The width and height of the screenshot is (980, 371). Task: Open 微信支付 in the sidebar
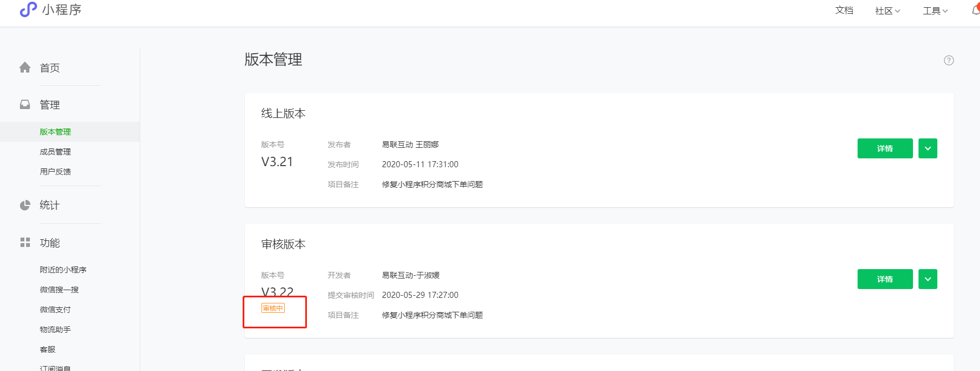pyautogui.click(x=55, y=310)
